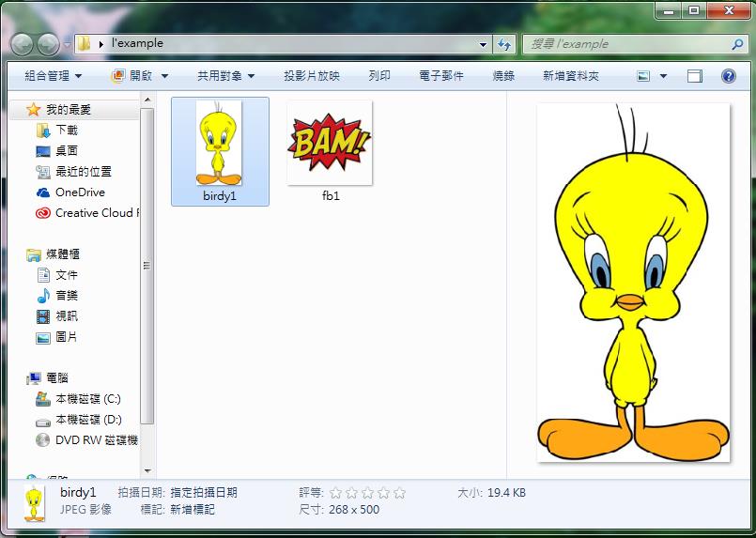The height and width of the screenshot is (538, 756).
Task: Click 指定拍攝日期 to set date taken
Action: point(204,493)
